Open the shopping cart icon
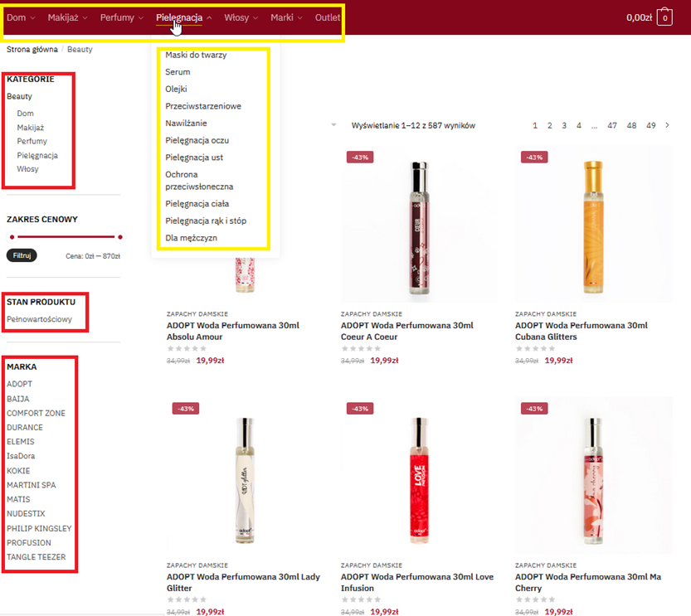 point(664,17)
